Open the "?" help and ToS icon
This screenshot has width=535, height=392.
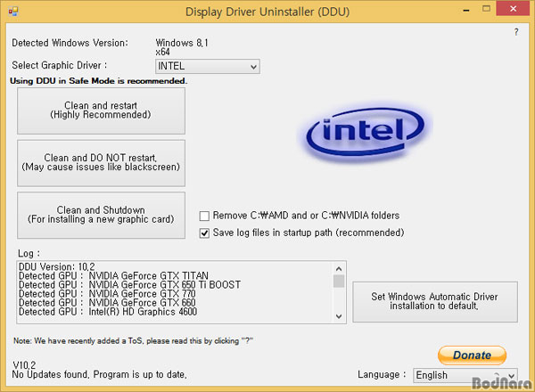pos(515,32)
